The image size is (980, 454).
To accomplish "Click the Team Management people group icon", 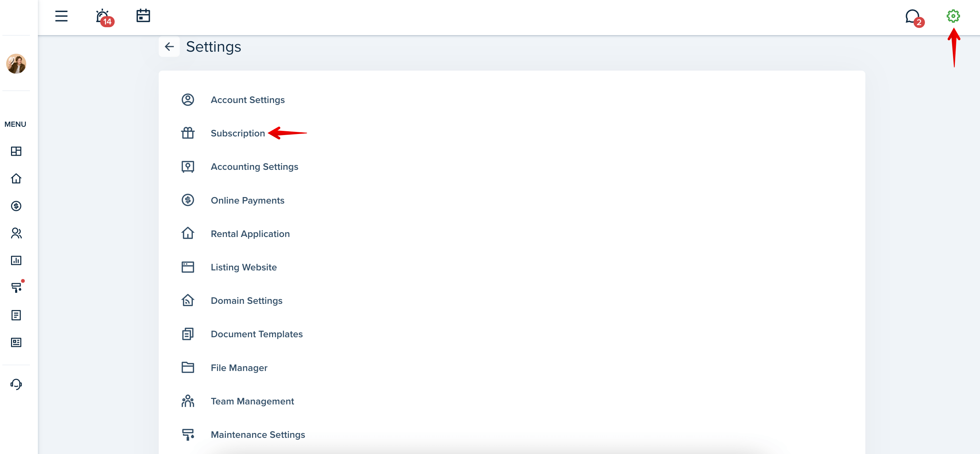I will [x=188, y=401].
